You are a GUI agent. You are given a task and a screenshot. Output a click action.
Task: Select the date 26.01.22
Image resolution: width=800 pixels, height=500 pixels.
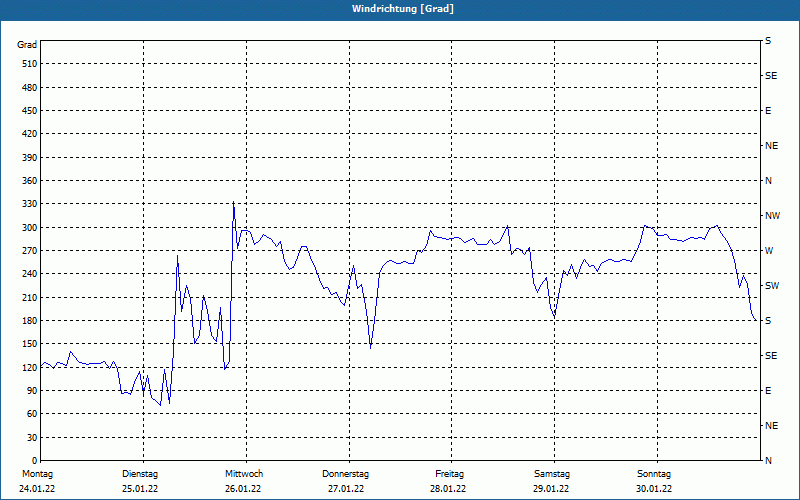click(x=243, y=489)
